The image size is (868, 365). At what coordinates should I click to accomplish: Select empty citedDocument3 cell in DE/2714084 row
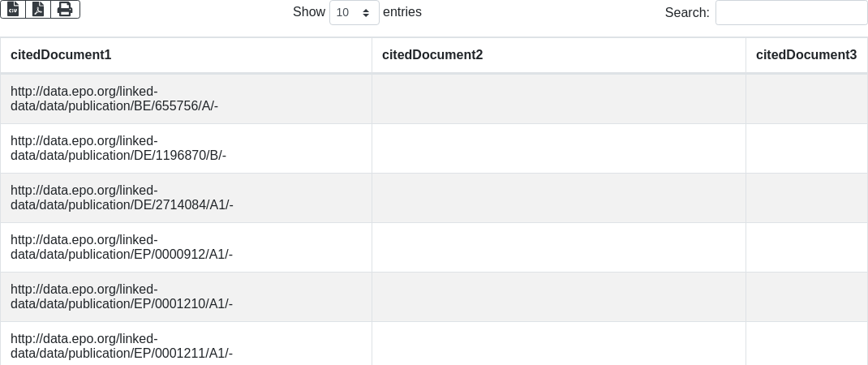pyautogui.click(x=806, y=198)
